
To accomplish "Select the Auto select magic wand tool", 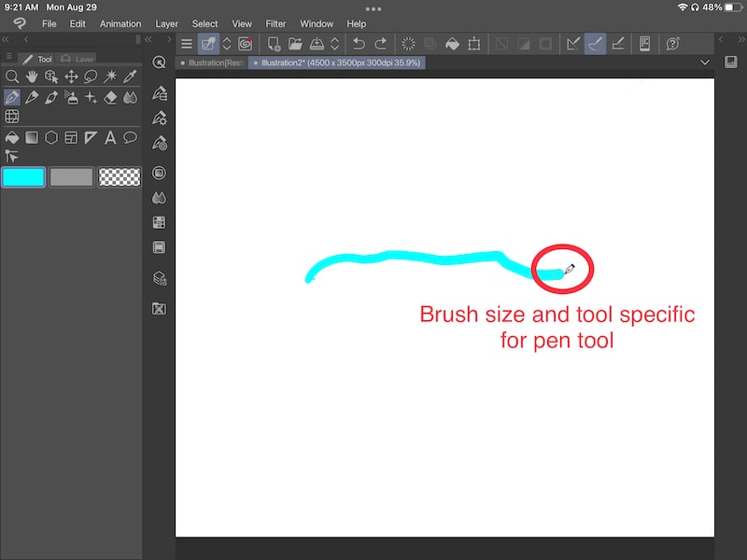I will (x=112, y=77).
